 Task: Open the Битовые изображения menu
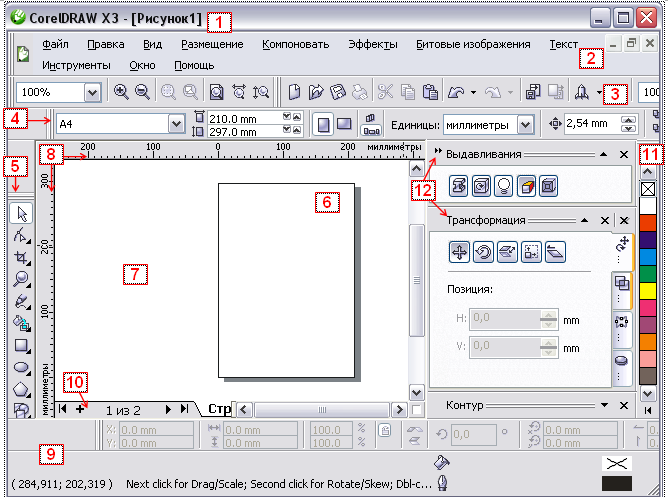(x=473, y=44)
